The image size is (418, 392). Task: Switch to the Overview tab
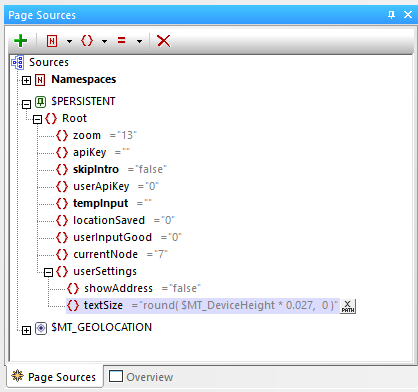click(141, 377)
